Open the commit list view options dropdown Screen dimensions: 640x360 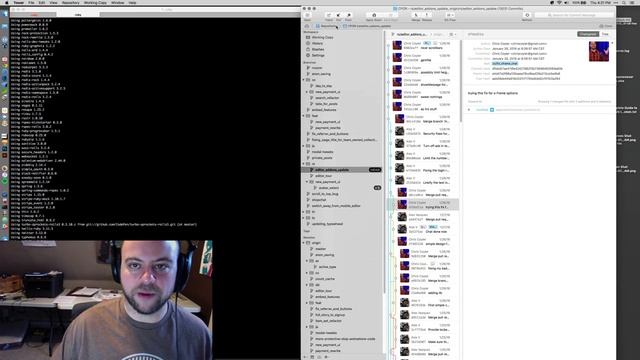(452, 34)
